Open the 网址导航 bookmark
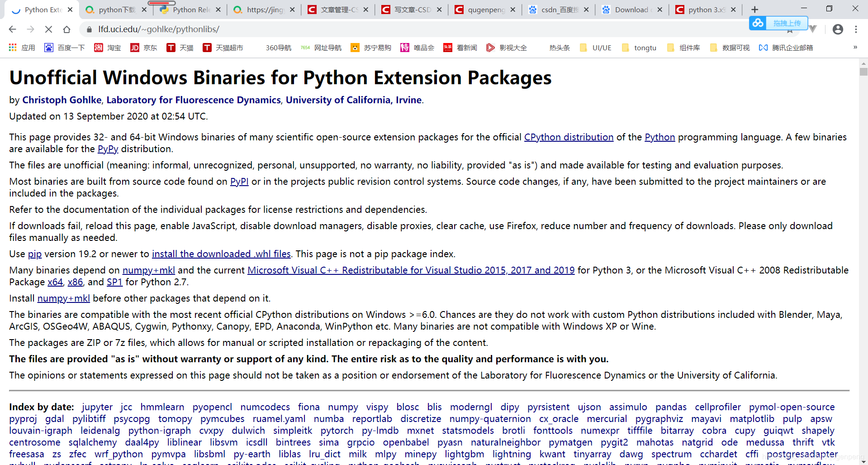868x465 pixels. click(321, 48)
